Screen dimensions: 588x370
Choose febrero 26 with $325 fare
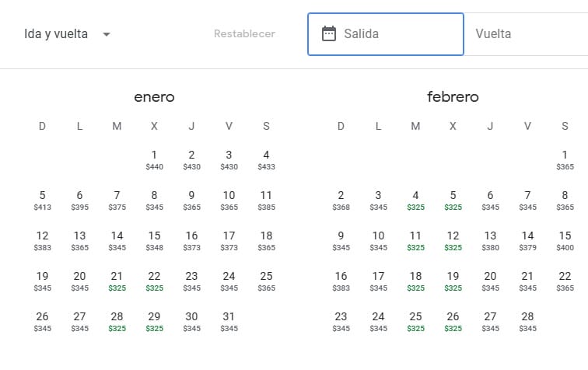453,321
